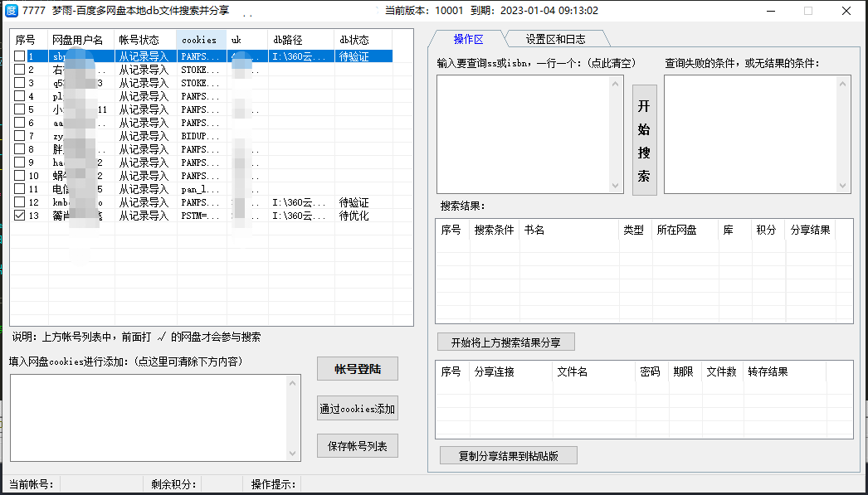This screenshot has height=495, width=868.
Task: Switch to the 设置区和日志 tab
Action: click(555, 39)
